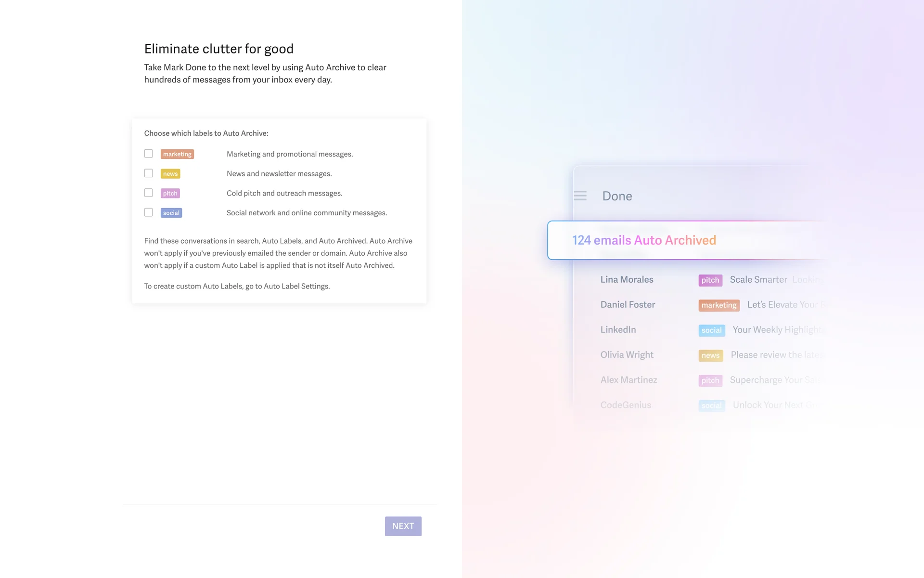924x578 pixels.
Task: Click the social tag beside LinkedIn
Action: click(711, 330)
